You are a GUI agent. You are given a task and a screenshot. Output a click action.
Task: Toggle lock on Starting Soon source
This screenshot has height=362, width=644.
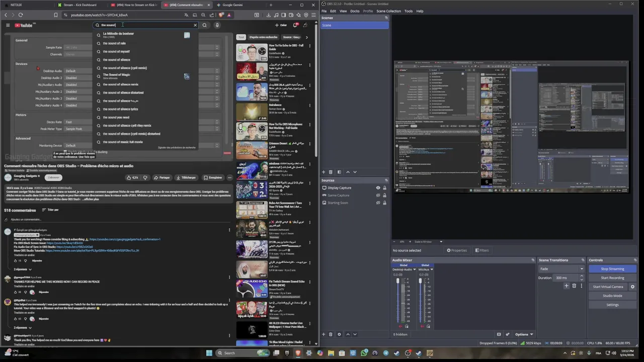(x=384, y=203)
